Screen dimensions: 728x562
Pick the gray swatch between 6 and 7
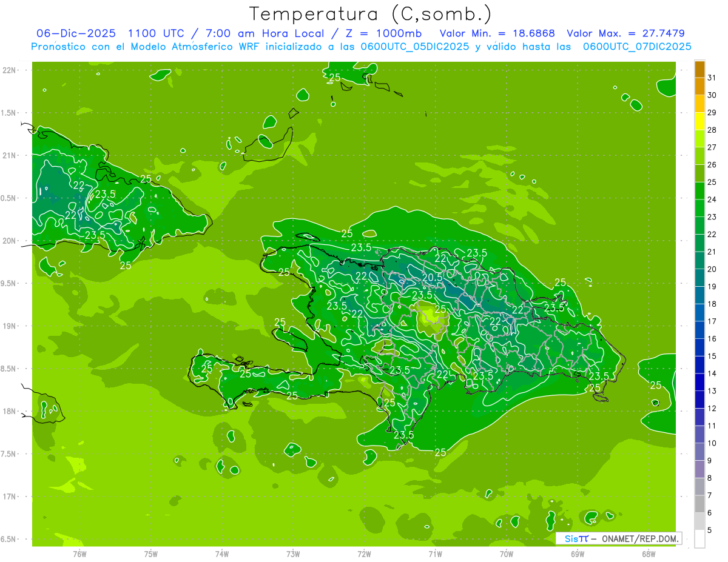point(699,504)
